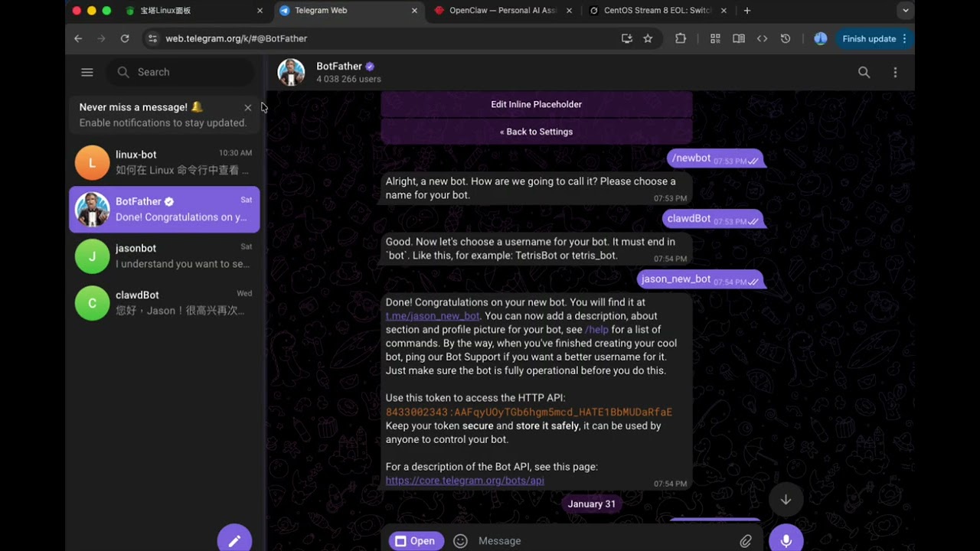Image resolution: width=980 pixels, height=551 pixels.
Task: Switch to the 宝塔Linux面板 tab
Action: pos(194,11)
